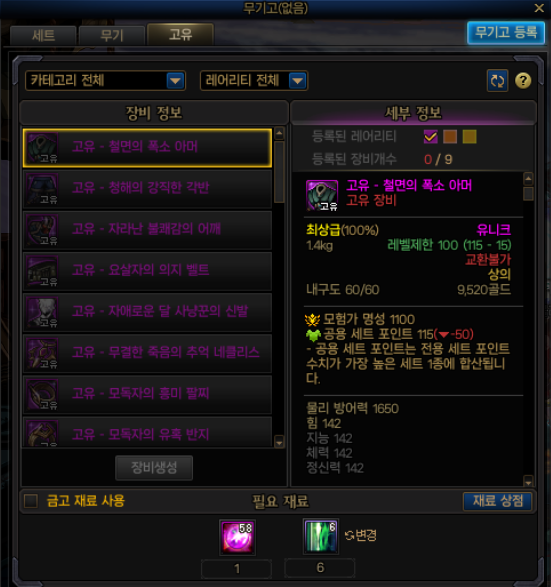Viewport: 551px width, 587px height.
Task: Select the 모독자의 흥미 팔찌 bracelet icon
Action: tap(43, 395)
